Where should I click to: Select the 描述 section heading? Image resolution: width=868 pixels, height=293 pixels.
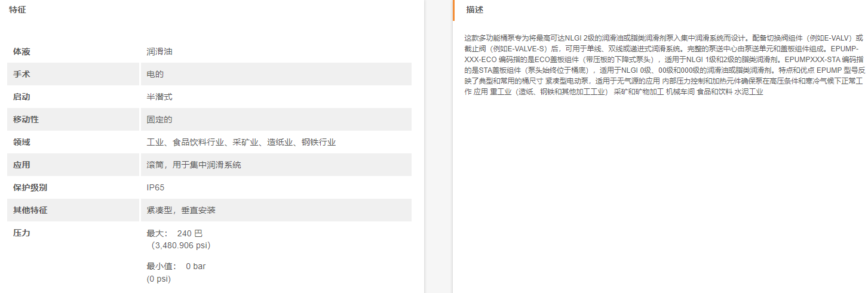point(475,10)
